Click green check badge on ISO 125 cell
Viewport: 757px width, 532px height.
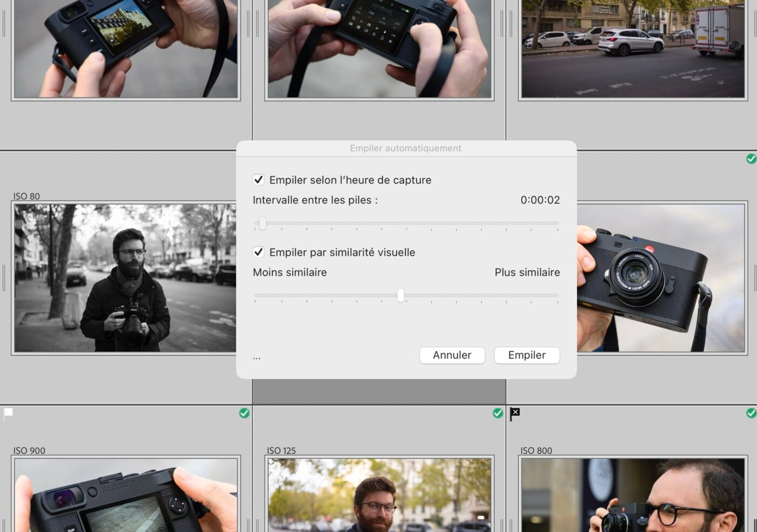coord(498,413)
